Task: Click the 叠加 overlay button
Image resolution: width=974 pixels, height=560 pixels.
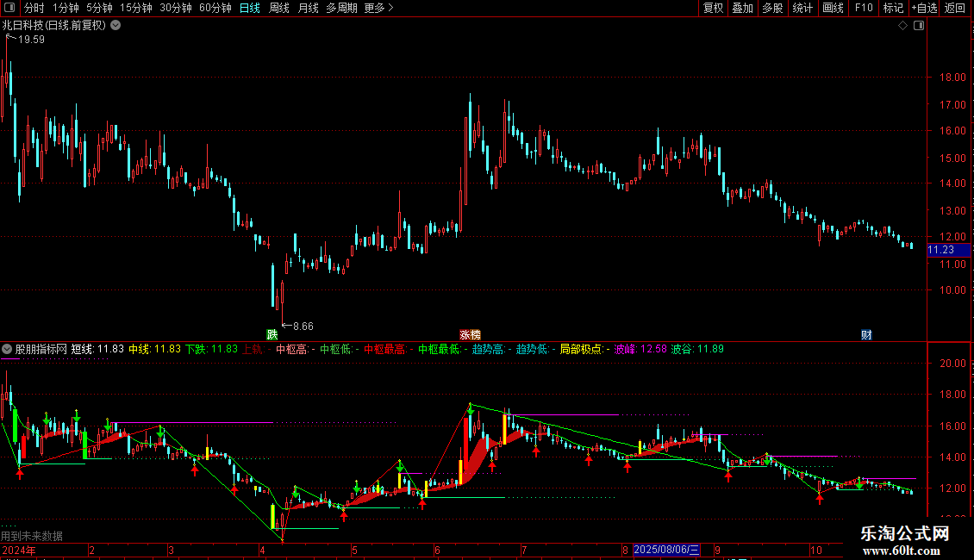Action: point(742,8)
